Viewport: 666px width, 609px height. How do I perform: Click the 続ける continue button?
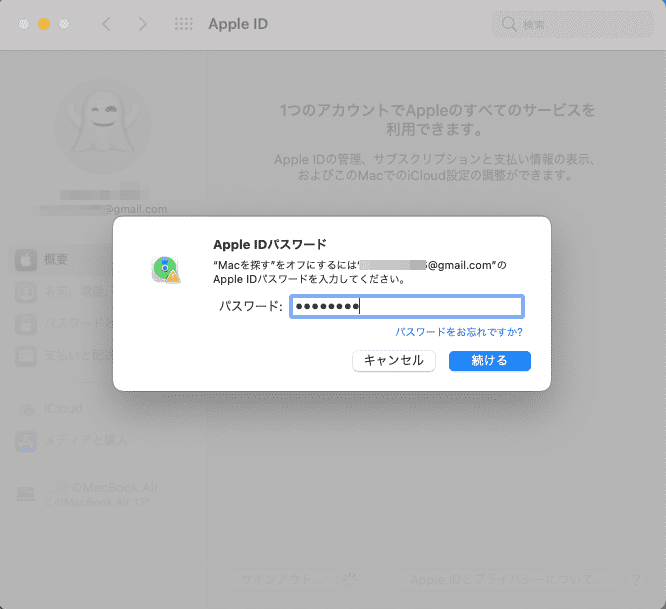(x=490, y=361)
